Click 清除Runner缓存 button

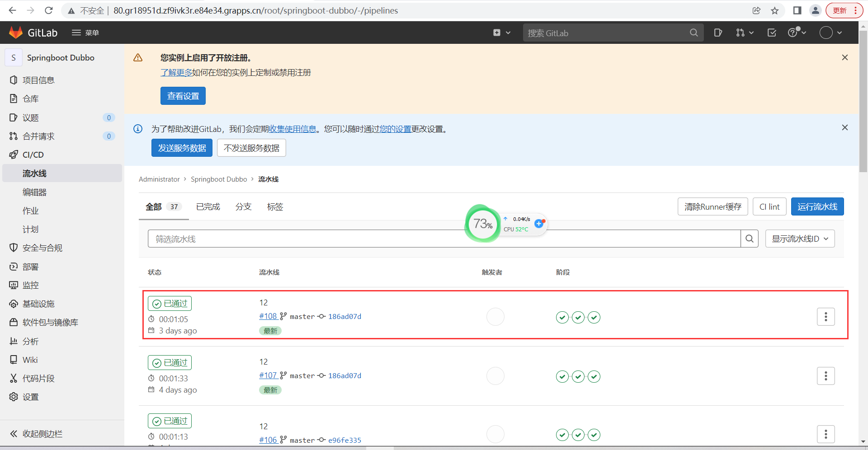[x=713, y=206]
